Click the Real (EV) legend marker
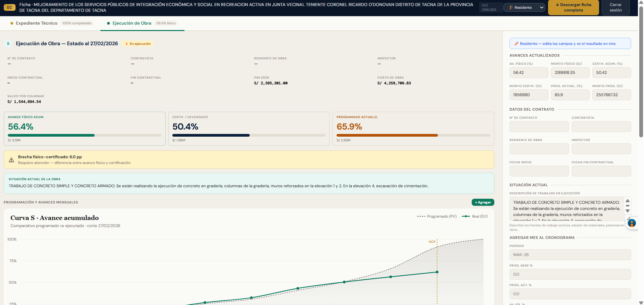Image resolution: width=644 pixels, height=305 pixels. (466, 216)
